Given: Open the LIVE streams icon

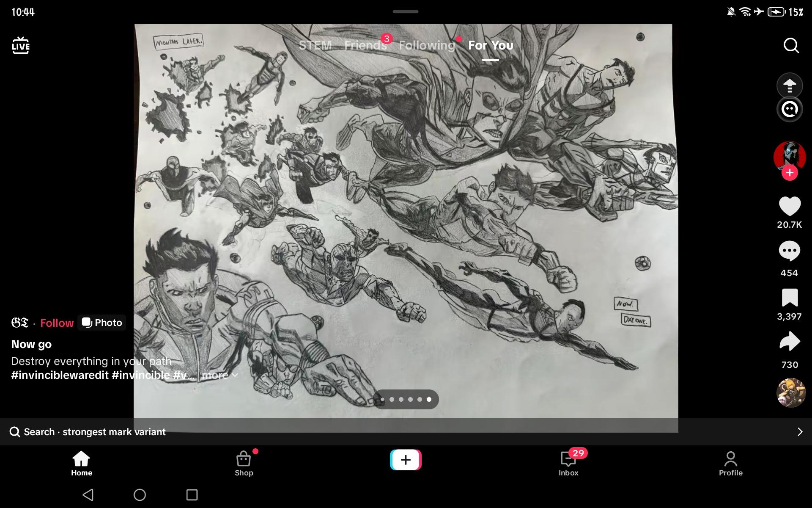Looking at the screenshot, I should (x=21, y=45).
